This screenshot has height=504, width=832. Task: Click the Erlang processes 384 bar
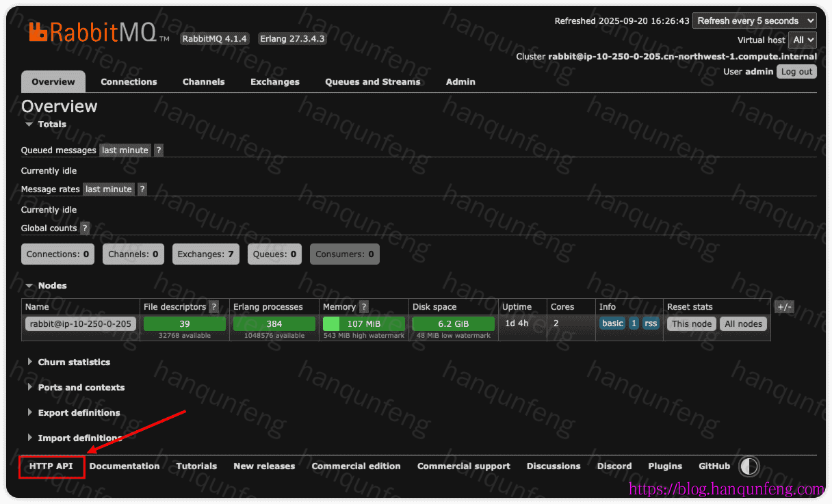coord(274,324)
